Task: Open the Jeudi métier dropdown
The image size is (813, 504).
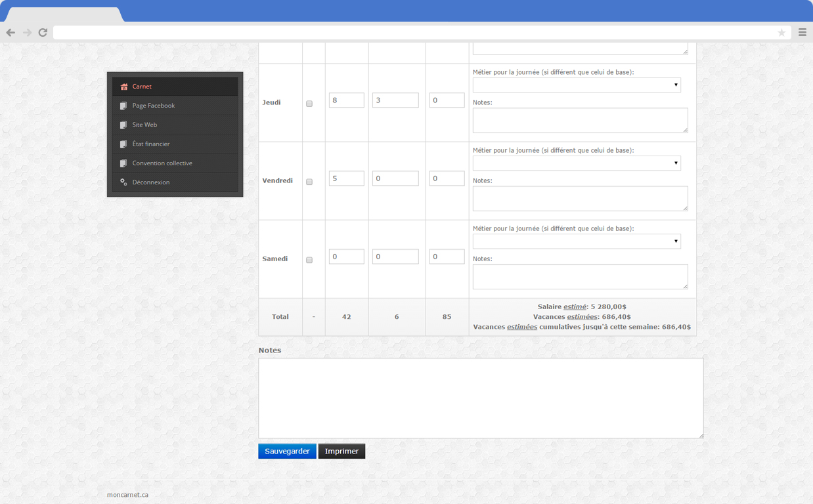Action: point(576,85)
